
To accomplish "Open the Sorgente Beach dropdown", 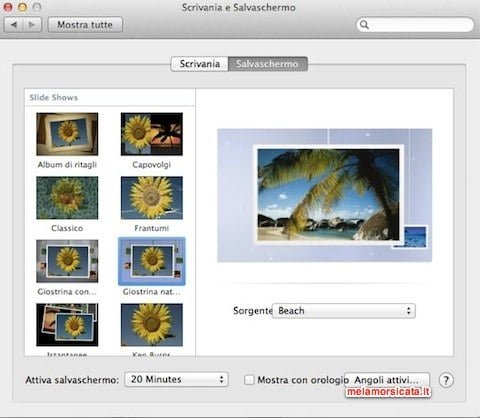I will point(344,311).
